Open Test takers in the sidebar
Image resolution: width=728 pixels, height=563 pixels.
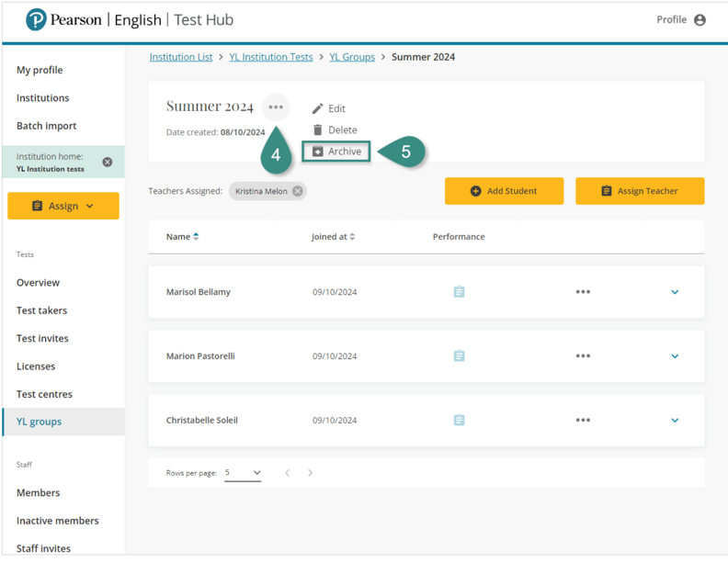pos(41,310)
